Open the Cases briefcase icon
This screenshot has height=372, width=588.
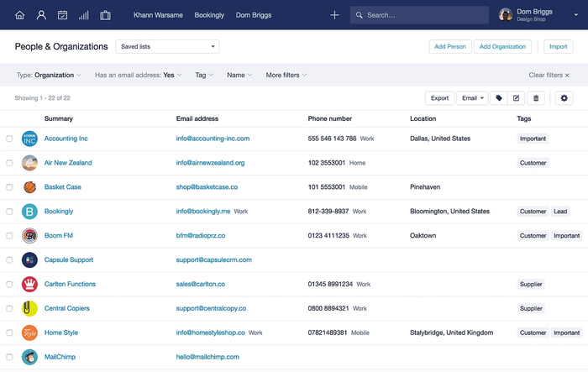pyautogui.click(x=105, y=15)
